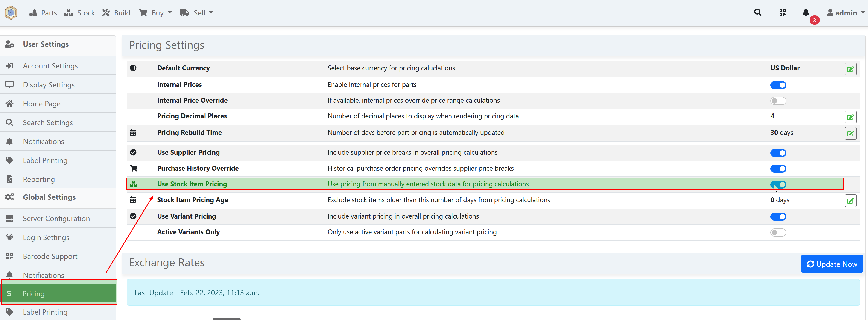The height and width of the screenshot is (320, 868).
Task: Click the Update Now exchange rates button
Action: [x=832, y=264]
